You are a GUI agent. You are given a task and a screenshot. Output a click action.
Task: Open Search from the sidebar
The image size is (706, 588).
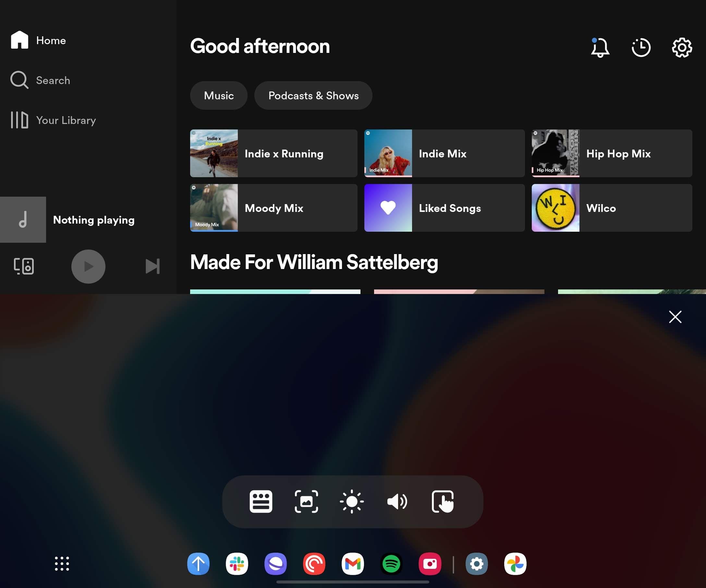[x=41, y=80]
